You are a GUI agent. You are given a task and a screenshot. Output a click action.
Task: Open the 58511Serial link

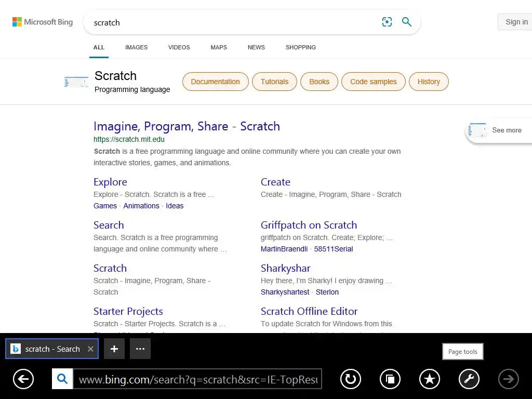coord(334,249)
